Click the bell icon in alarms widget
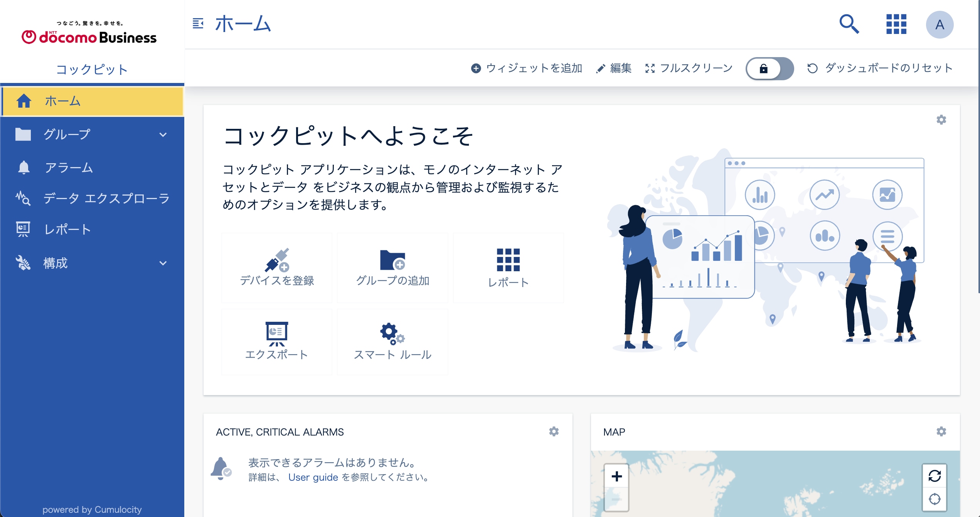This screenshot has height=517, width=980. coord(221,468)
